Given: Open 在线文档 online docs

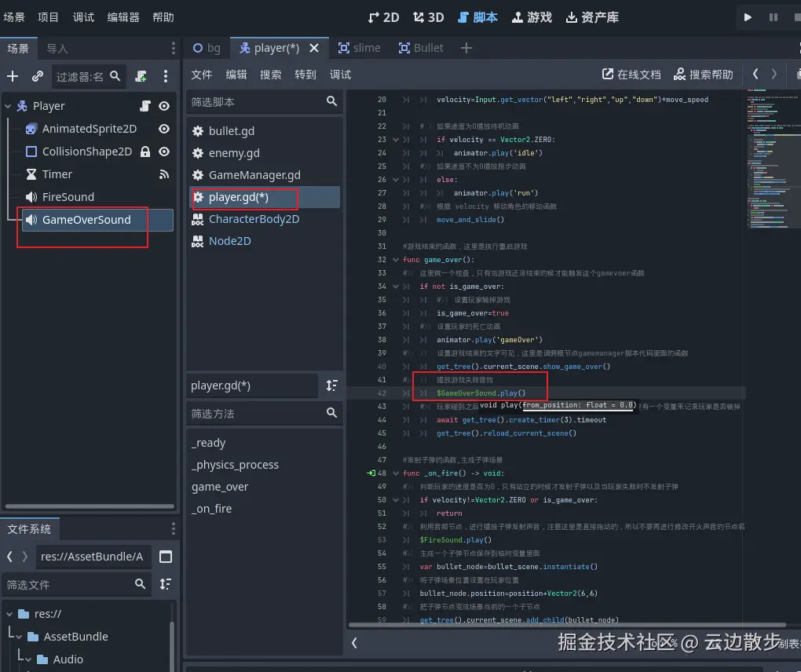Looking at the screenshot, I should click(x=631, y=75).
